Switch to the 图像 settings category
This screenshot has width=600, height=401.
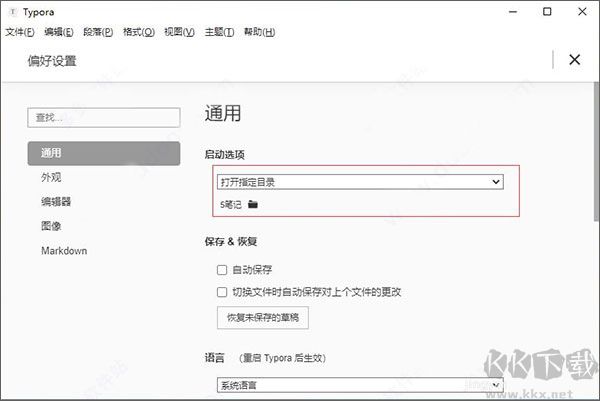click(x=51, y=226)
